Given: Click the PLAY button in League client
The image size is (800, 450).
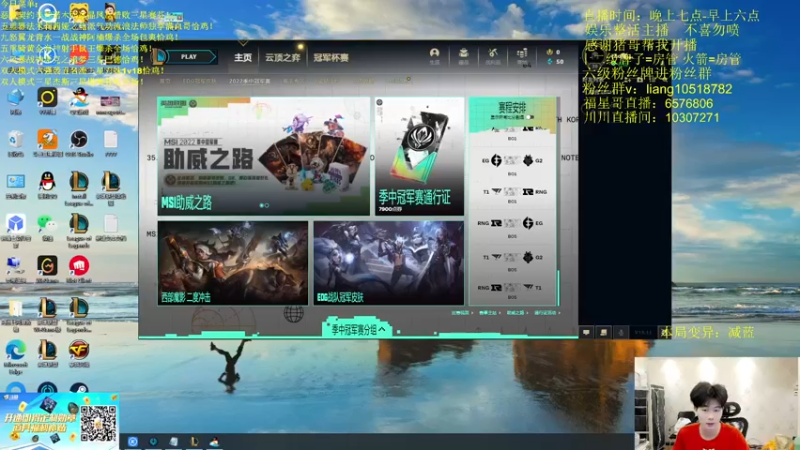Looking at the screenshot, I should [x=191, y=57].
